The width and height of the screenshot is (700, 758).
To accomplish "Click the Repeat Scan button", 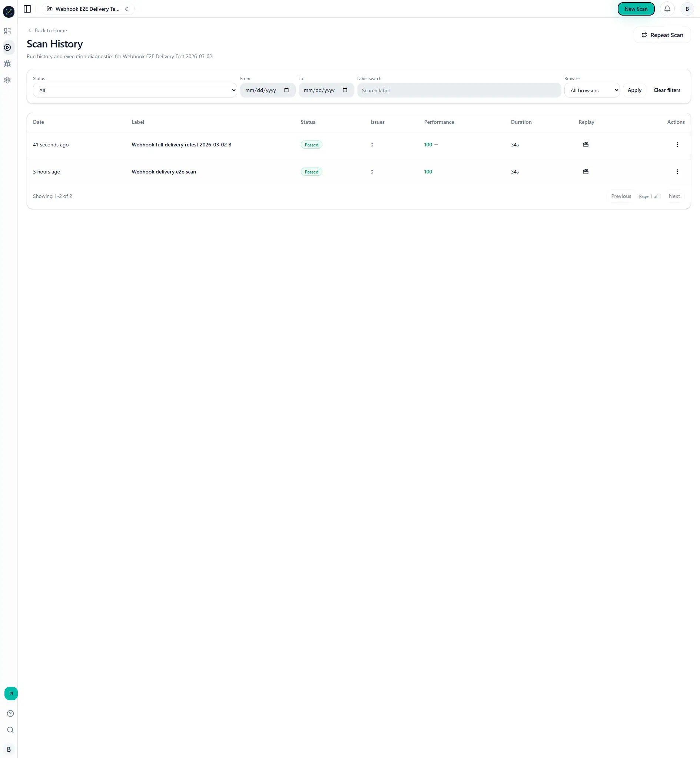I will (662, 34).
